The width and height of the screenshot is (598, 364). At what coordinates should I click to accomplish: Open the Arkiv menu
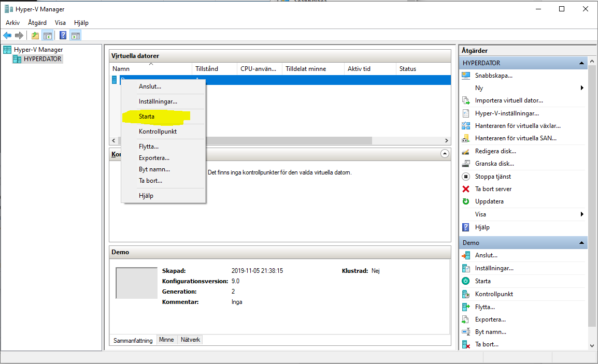12,23
